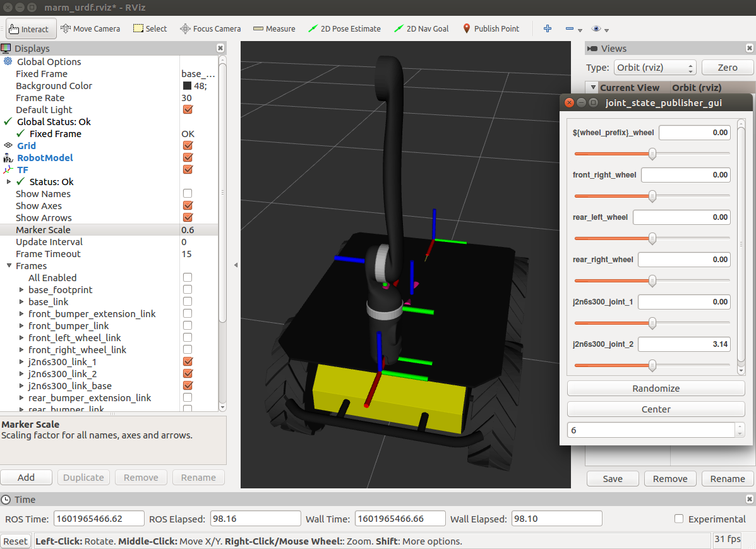Image resolution: width=756 pixels, height=549 pixels.
Task: Click the blue plus add-tool icon
Action: (547, 29)
